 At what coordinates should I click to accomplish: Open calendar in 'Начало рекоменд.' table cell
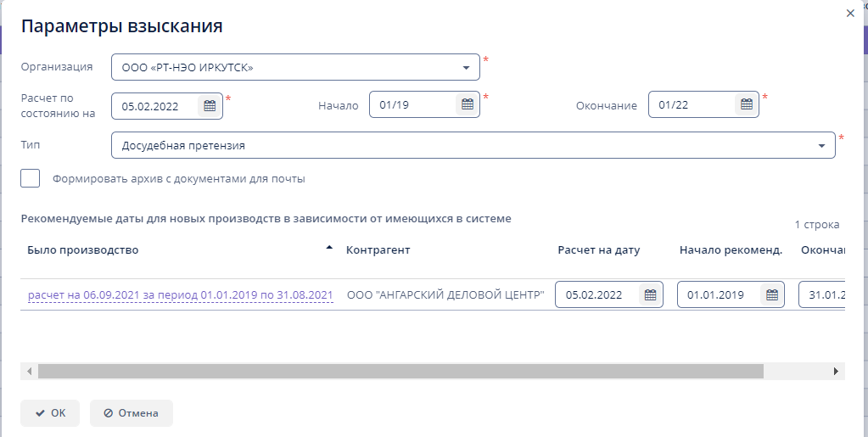(x=772, y=295)
